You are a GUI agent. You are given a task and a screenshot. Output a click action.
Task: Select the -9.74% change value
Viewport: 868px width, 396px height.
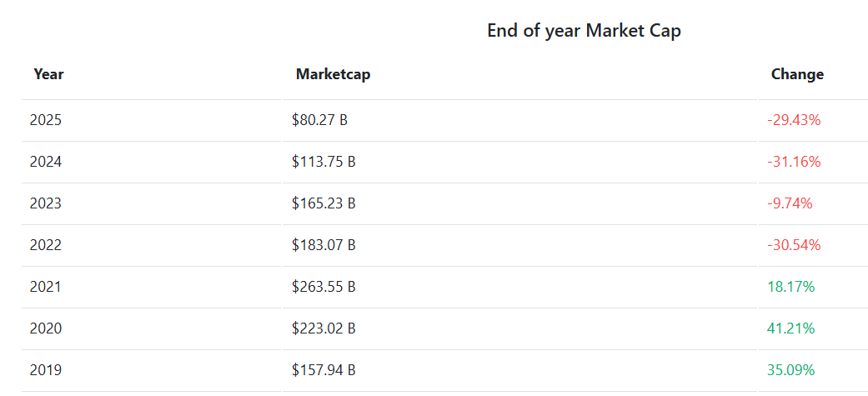790,203
